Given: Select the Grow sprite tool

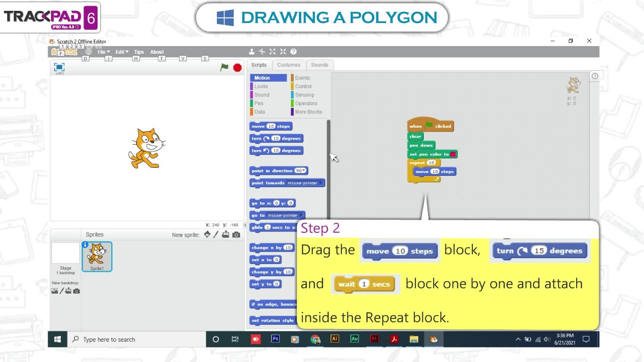Looking at the screenshot, I should pos(272,52).
